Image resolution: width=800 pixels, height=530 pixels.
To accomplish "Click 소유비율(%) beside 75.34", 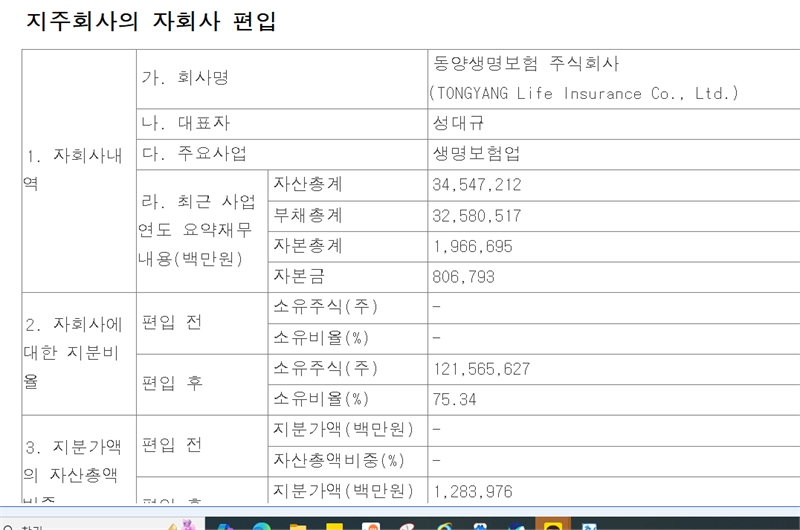I will click(x=321, y=399).
